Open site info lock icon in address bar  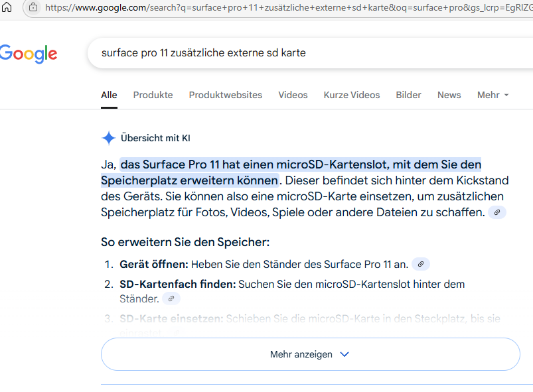coord(33,7)
